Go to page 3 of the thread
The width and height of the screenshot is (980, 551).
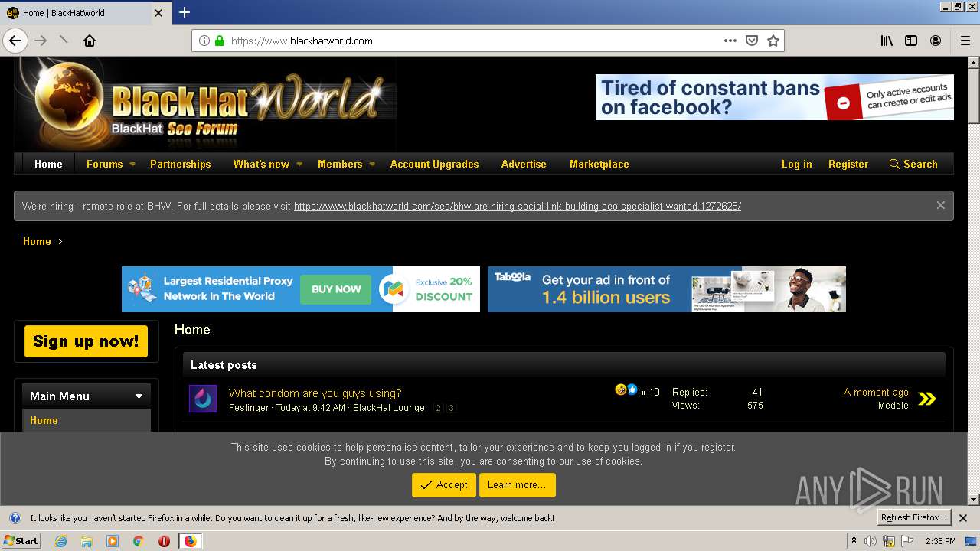pos(451,408)
